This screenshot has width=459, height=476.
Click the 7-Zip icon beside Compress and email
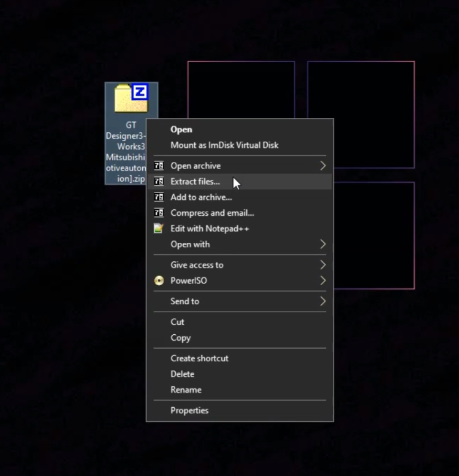158,213
